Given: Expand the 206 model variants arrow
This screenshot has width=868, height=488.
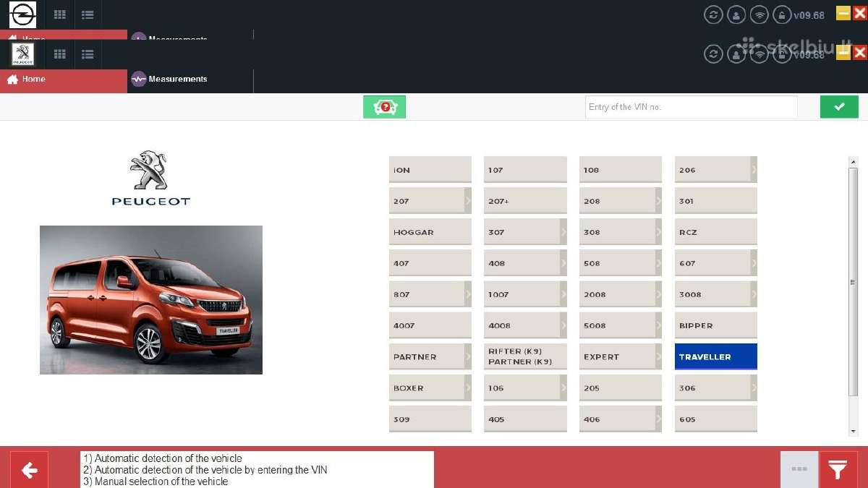Looking at the screenshot, I should (754, 170).
